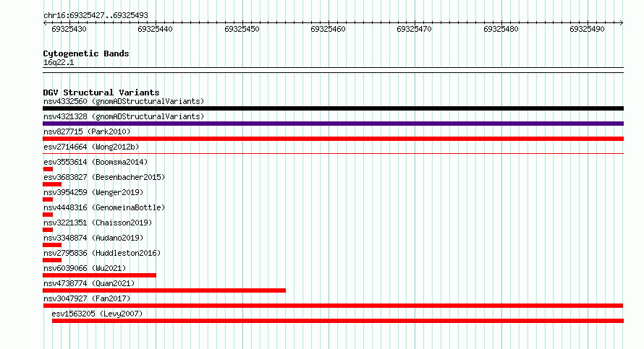Open nsv3348874 (Audano2019) label
This screenshot has height=349, width=644.
[x=93, y=238]
